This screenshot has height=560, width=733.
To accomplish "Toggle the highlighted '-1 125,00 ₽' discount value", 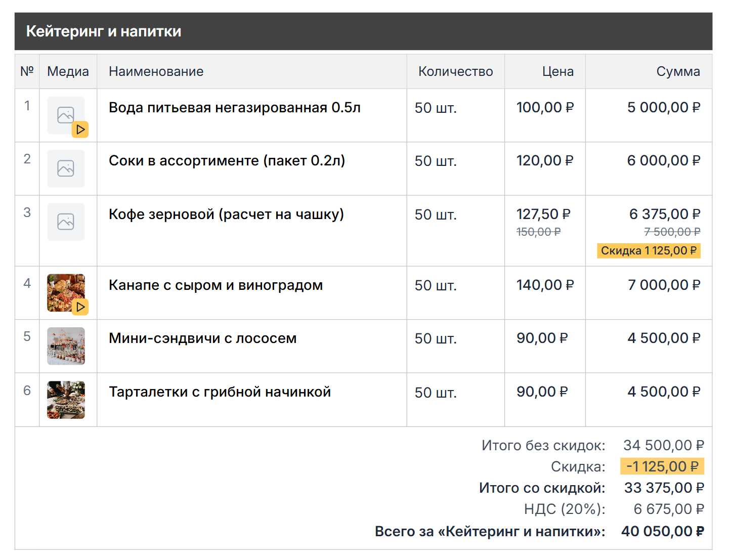I will click(662, 466).
